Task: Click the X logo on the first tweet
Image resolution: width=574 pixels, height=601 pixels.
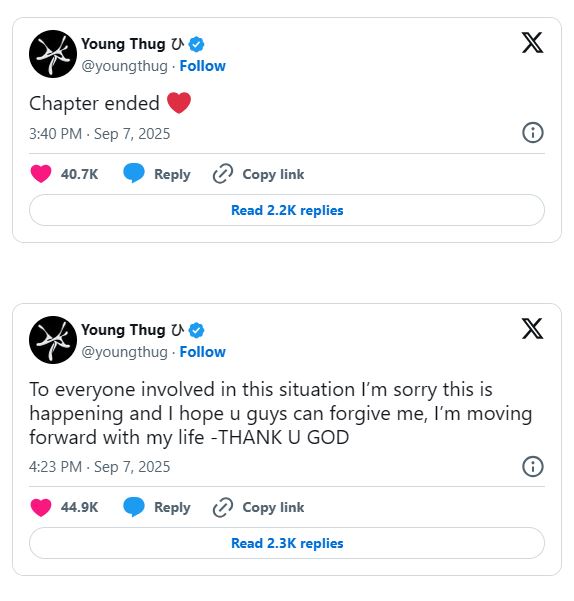Action: click(x=532, y=42)
